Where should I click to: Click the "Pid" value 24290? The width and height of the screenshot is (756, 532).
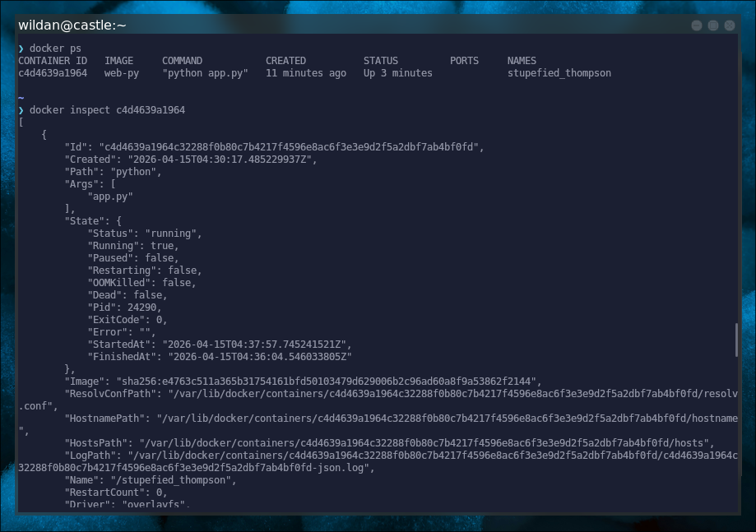click(x=144, y=308)
